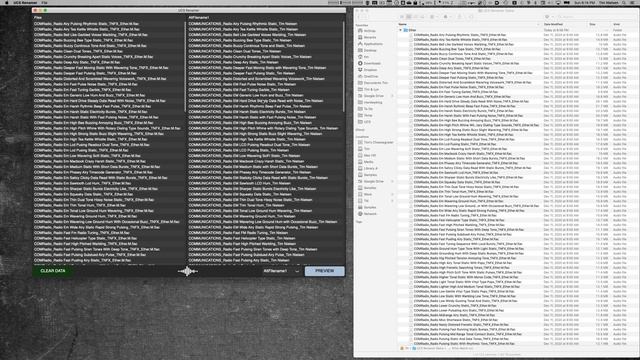Select COMMUNICATIONS 'Deep Airy Static' renamed row
Screen dimensions: 640x360
(x=265, y=62)
